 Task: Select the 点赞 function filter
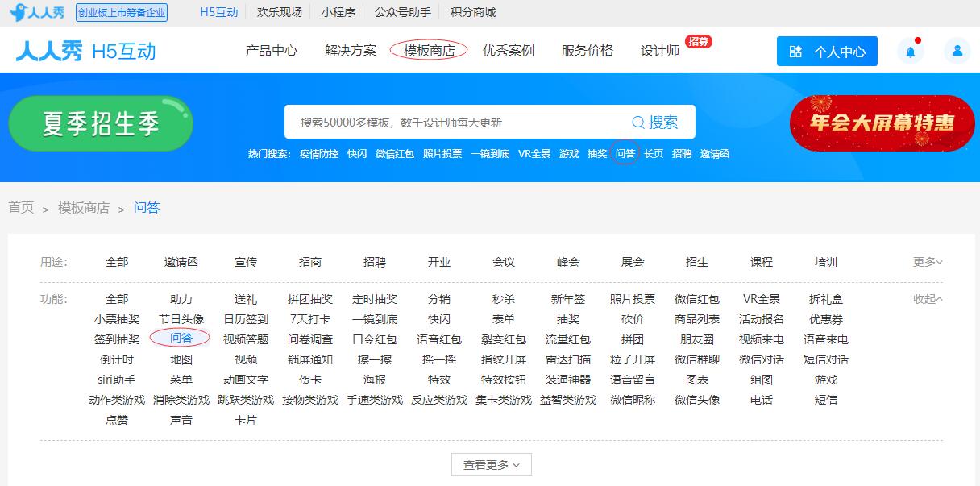117,420
